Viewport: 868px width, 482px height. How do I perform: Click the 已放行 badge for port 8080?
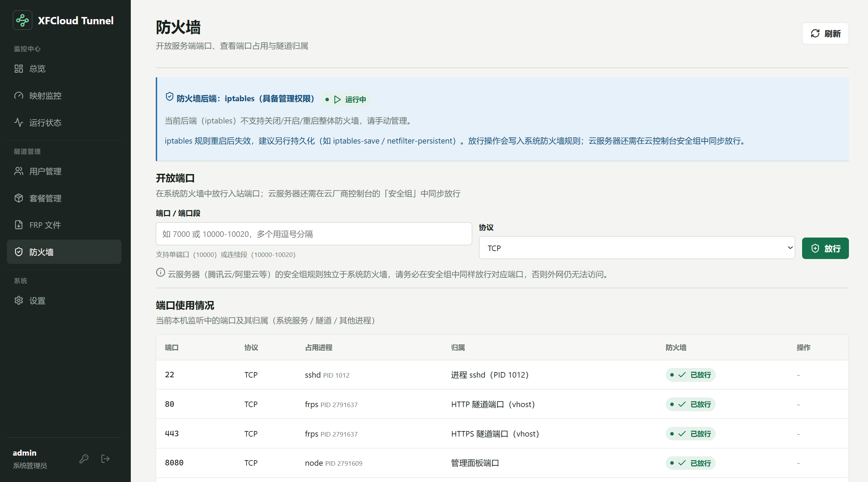[690, 463]
